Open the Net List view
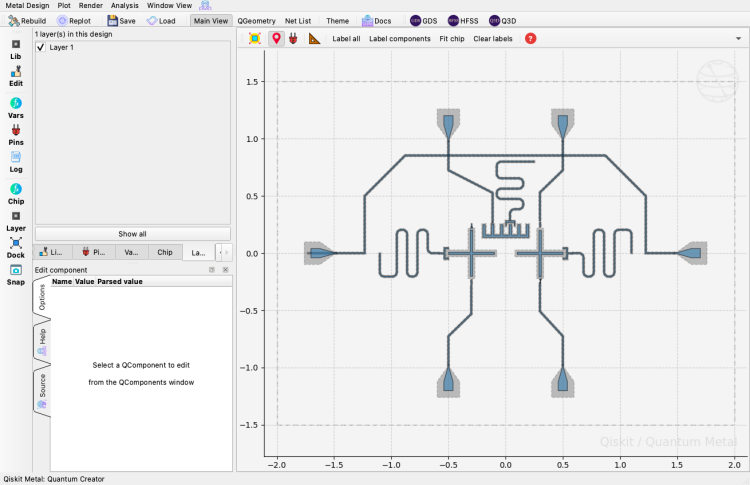Image resolution: width=750 pixels, height=485 pixels. point(298,21)
